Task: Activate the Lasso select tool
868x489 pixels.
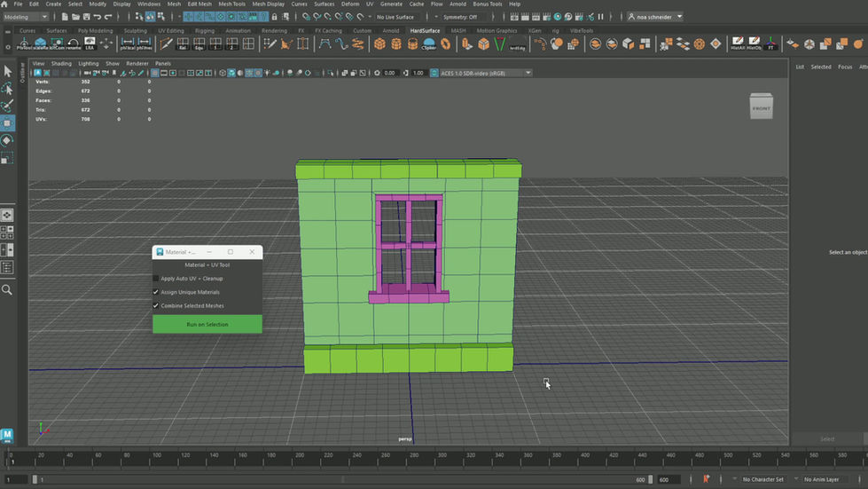Action: 7,89
